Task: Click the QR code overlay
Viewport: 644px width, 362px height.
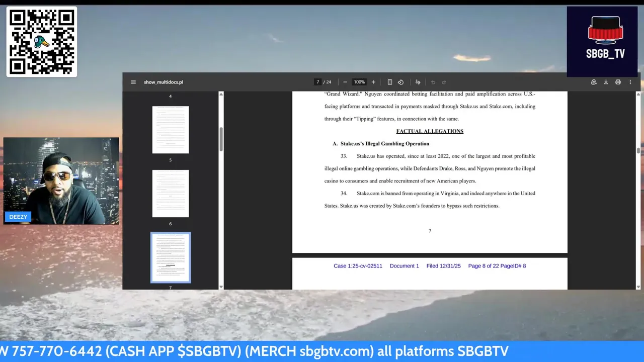Action: [42, 42]
